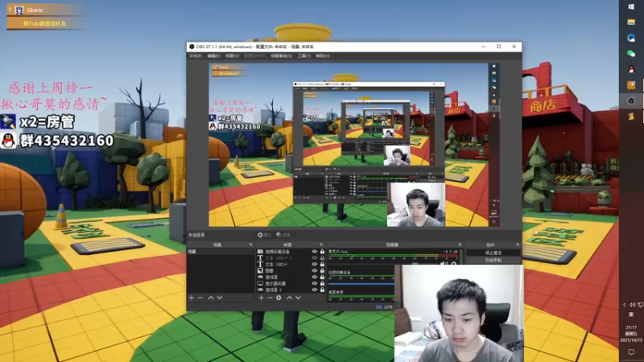Move scene up with arrow icon

tap(211, 298)
